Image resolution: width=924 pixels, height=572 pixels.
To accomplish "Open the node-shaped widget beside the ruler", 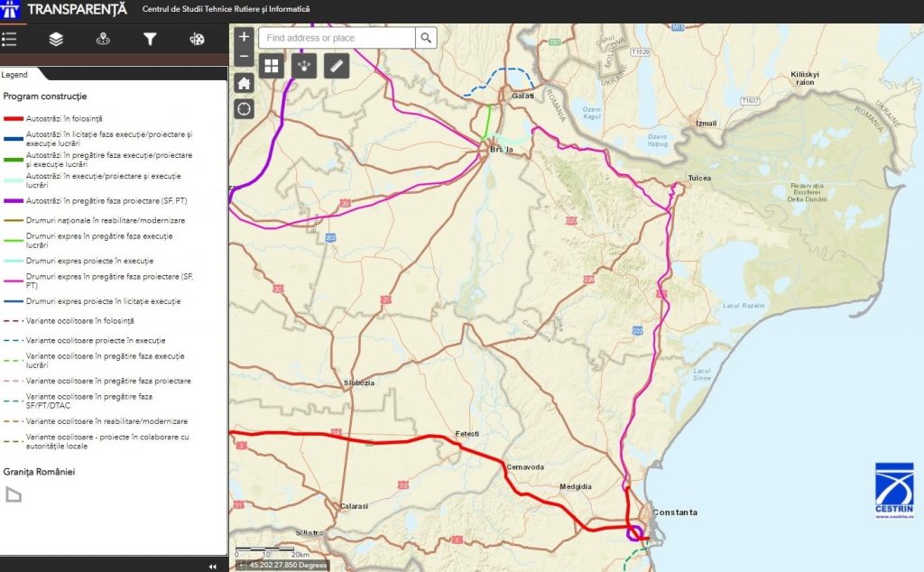I will pos(305,66).
